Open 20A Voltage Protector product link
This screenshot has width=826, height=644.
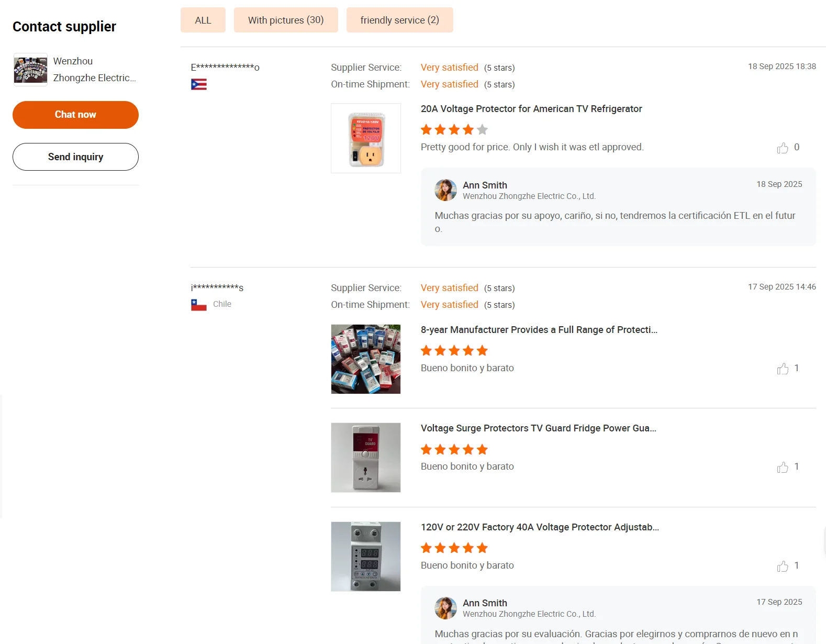tap(531, 109)
